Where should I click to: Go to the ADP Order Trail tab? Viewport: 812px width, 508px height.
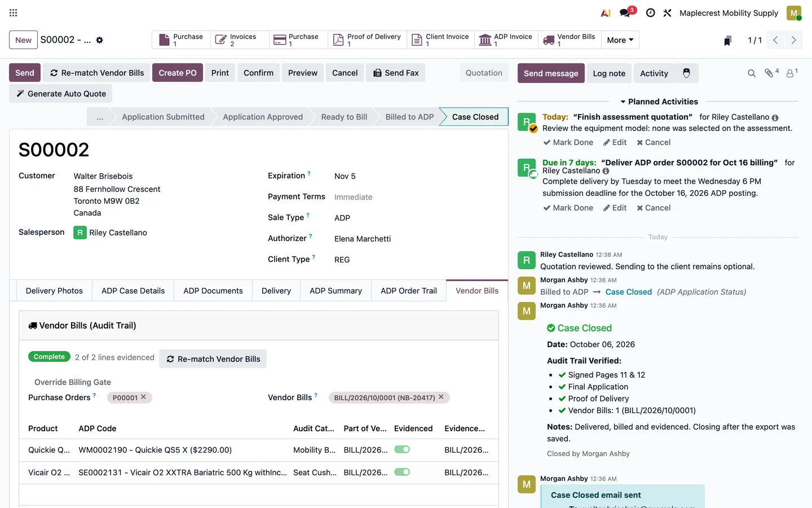tap(409, 291)
